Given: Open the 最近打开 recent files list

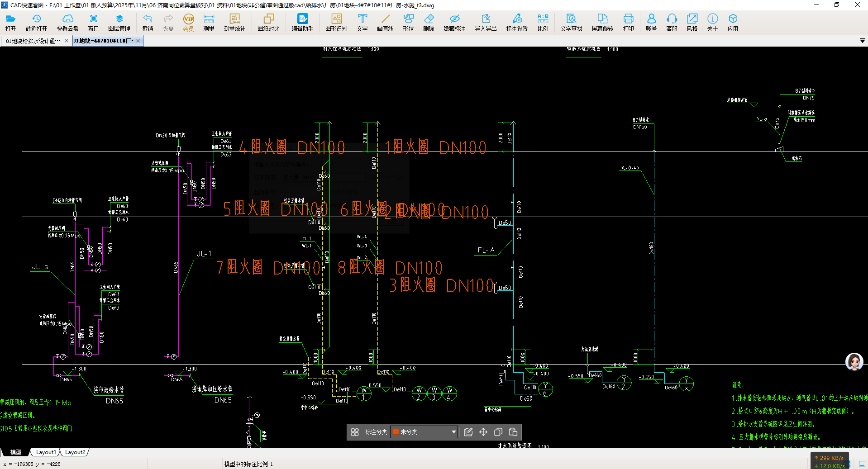Looking at the screenshot, I should (x=36, y=22).
